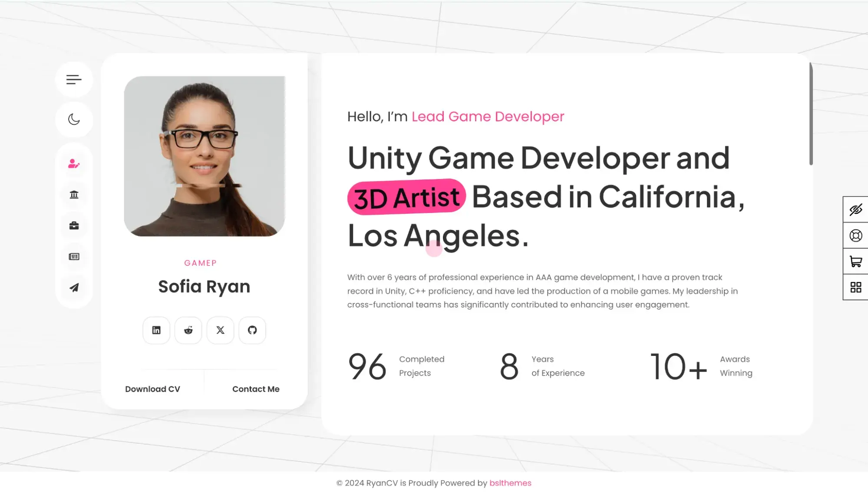This screenshot has height=495, width=868.
Task: Open shopping cart purchase icon
Action: tap(855, 261)
